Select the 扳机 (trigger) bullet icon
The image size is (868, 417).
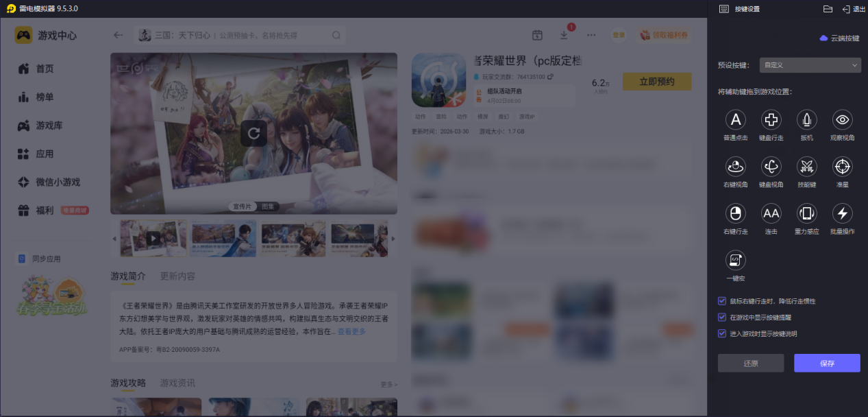coord(807,120)
